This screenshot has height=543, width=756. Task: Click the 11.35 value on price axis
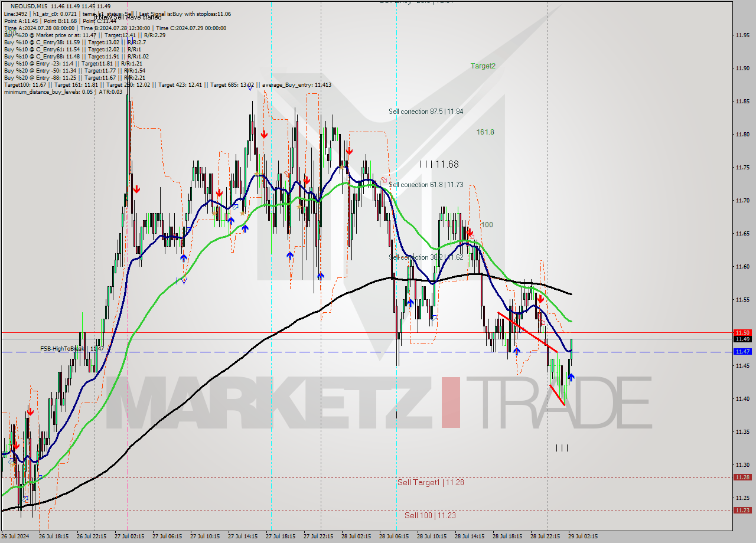click(742, 432)
